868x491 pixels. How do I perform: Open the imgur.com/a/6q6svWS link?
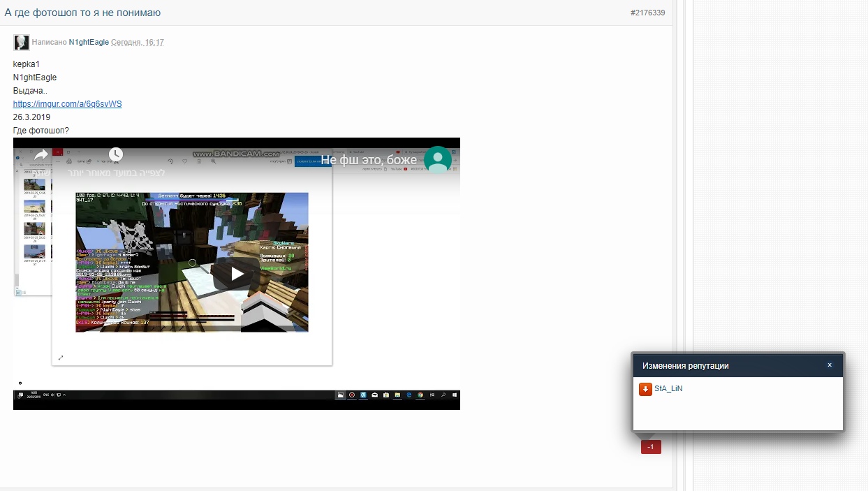67,104
